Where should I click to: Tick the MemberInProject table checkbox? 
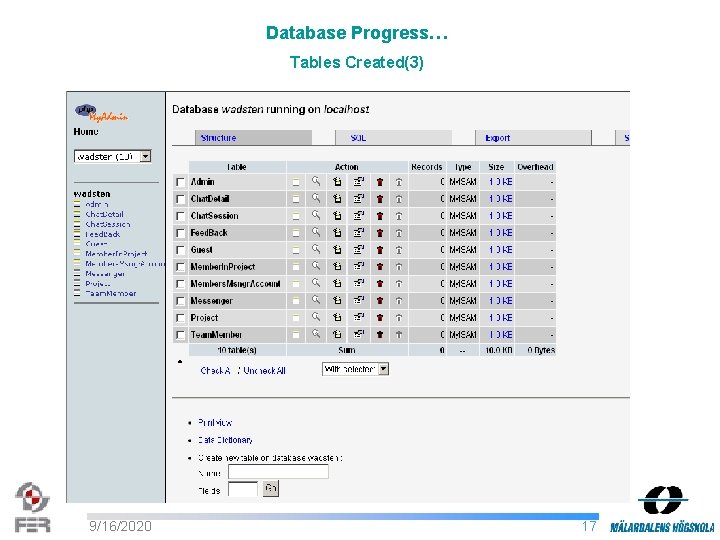(x=180, y=267)
